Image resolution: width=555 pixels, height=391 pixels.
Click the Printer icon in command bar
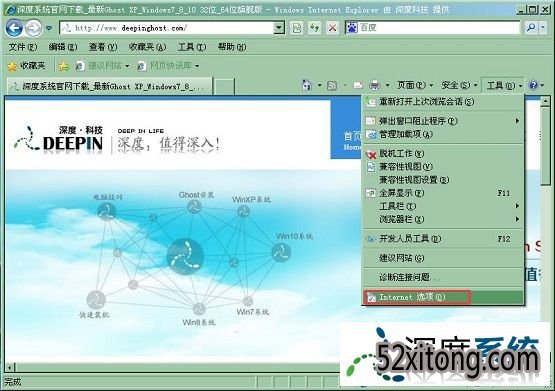click(374, 85)
